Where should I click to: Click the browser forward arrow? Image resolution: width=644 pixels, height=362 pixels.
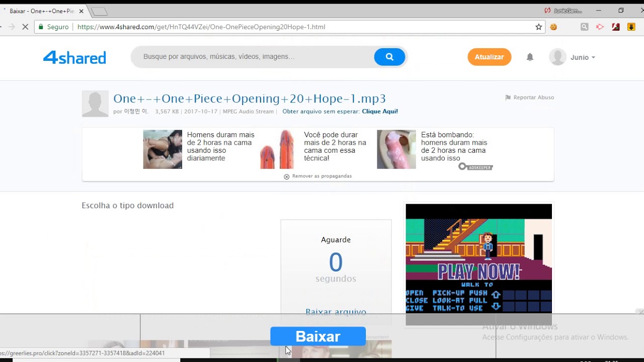pos(12,27)
